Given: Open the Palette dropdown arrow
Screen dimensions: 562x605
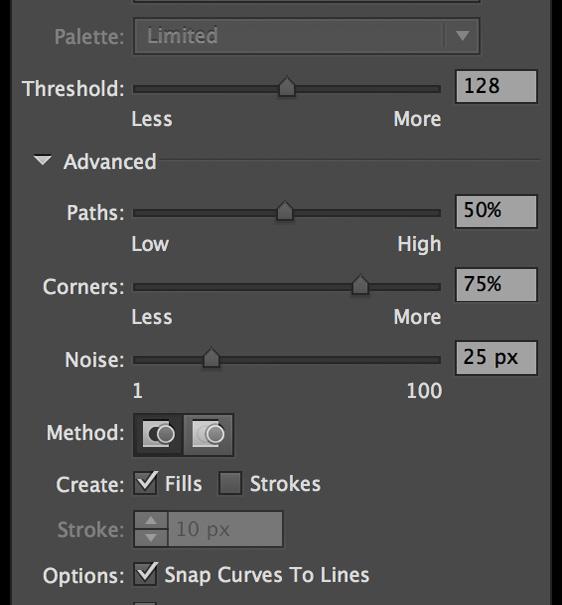Looking at the screenshot, I should click(x=462, y=36).
